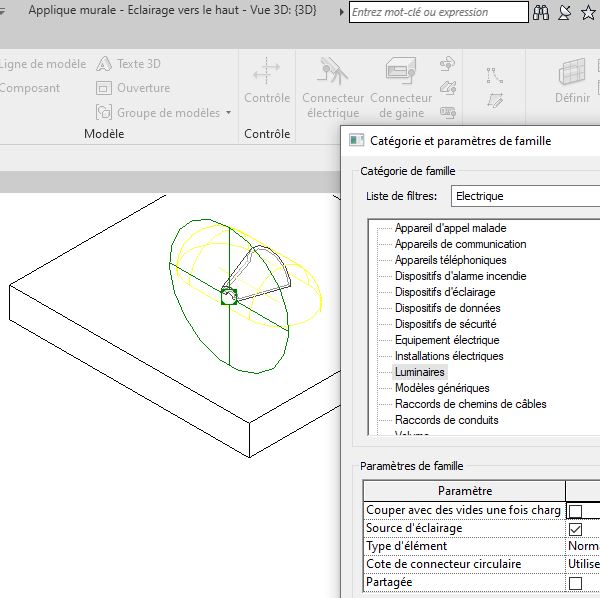This screenshot has width=600, height=598.
Task: Open the Type d'élément value dropdown
Action: click(x=583, y=547)
